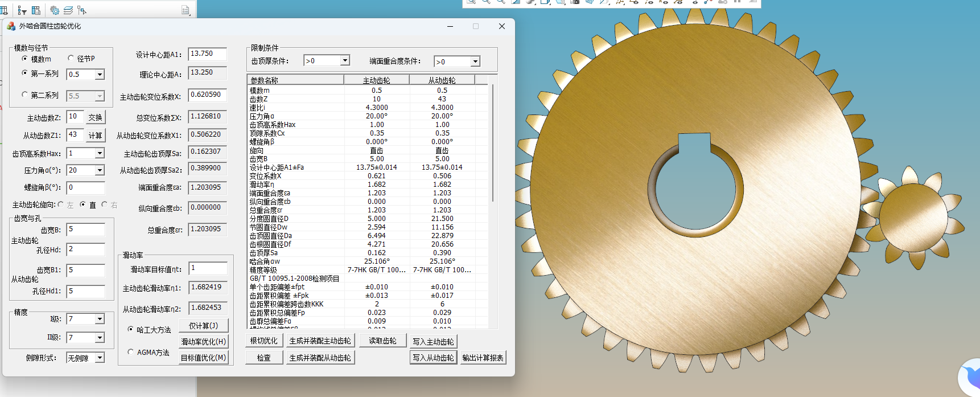Viewport: 980px width, 397px height.
Task: Click the table properties icon in toolbar
Action: [x=36, y=10]
